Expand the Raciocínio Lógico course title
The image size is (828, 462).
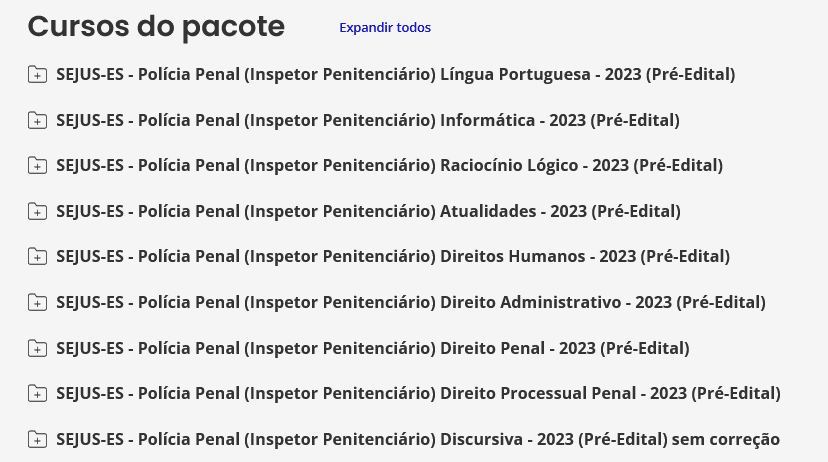[390, 165]
